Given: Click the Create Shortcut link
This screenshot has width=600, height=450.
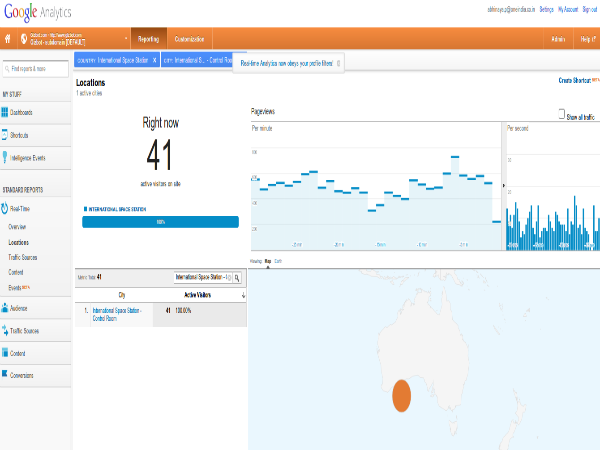Looking at the screenshot, I should point(575,80).
